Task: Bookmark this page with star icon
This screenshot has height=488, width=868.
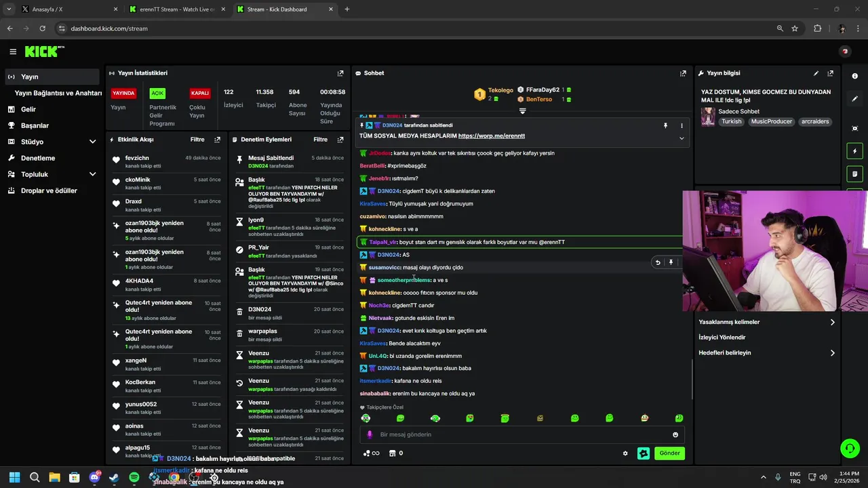Action: [x=795, y=28]
